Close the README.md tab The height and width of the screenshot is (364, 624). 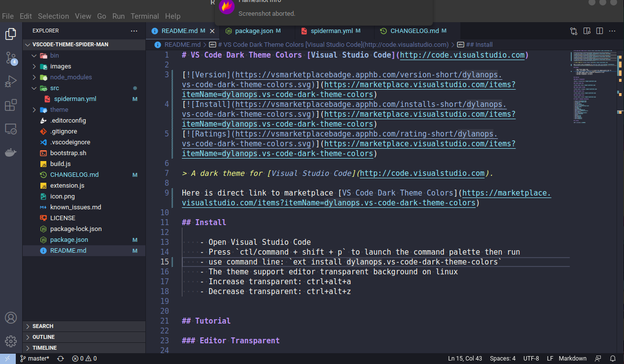tap(212, 31)
